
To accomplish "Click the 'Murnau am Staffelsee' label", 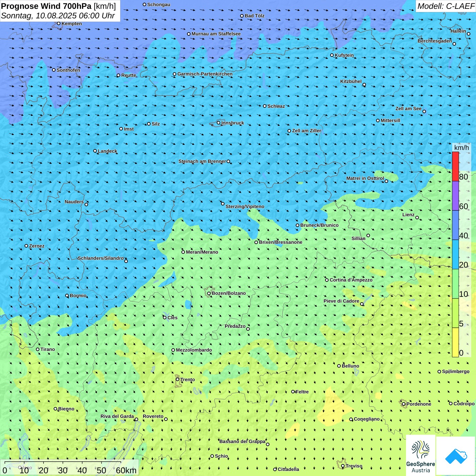I will [216, 34].
